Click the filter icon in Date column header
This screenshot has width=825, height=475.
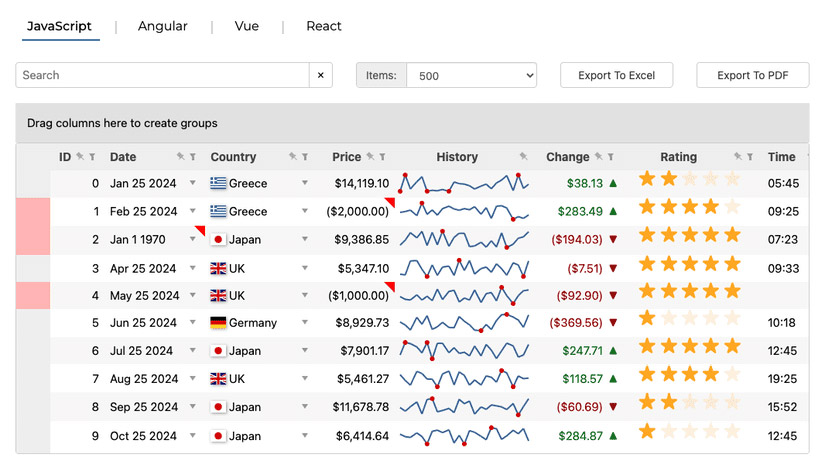193,157
